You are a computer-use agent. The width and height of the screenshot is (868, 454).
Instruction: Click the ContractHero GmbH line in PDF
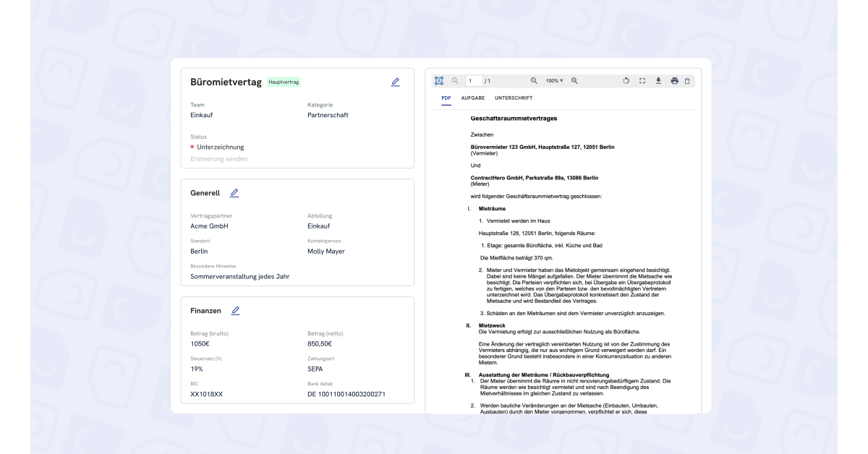coord(535,178)
